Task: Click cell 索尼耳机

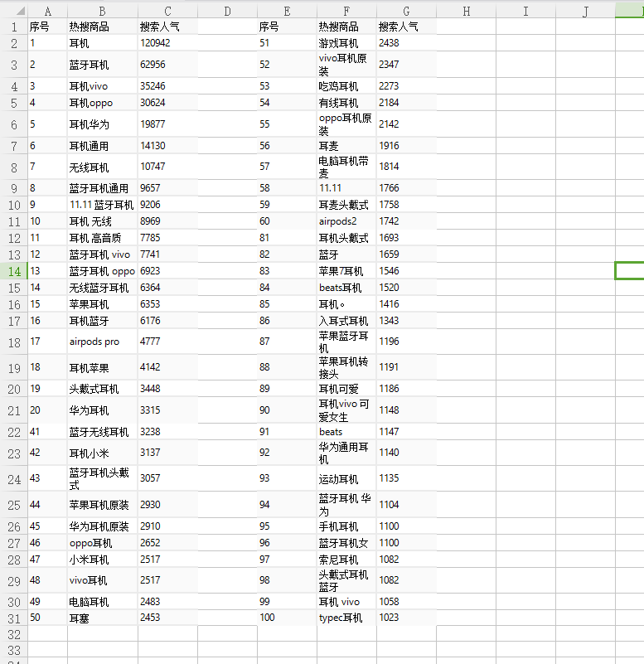Action: click(346, 560)
